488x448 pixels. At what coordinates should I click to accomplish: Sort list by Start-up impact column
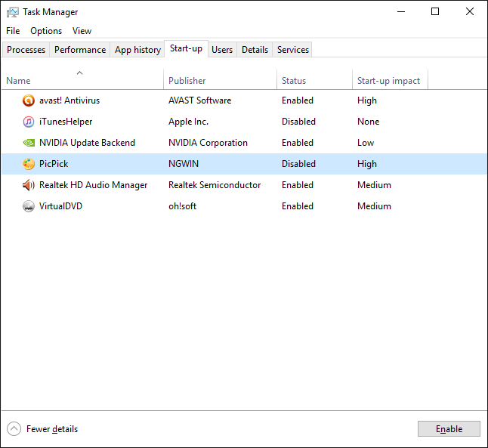click(x=390, y=81)
